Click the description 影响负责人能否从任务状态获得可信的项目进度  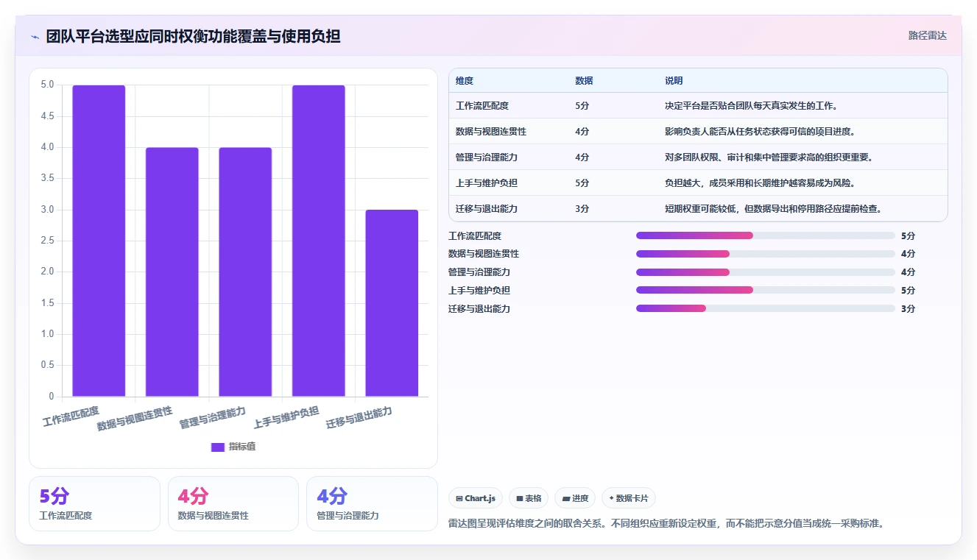click(761, 132)
